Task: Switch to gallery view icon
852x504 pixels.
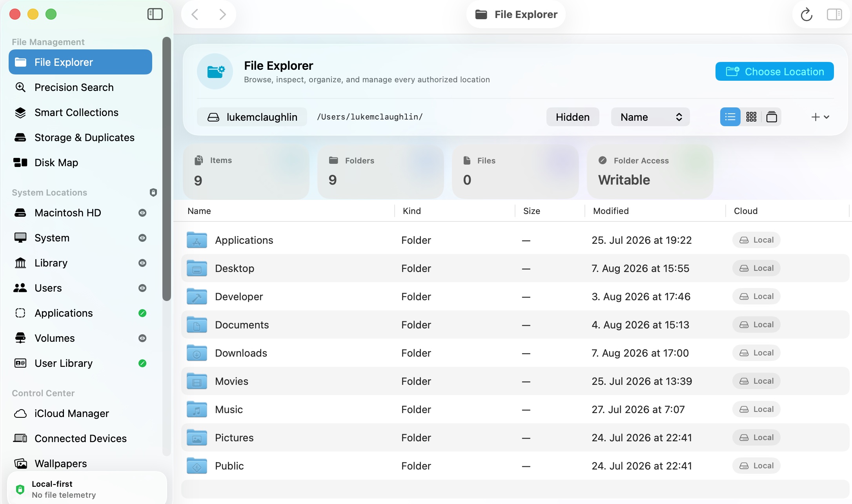Action: coord(772,117)
